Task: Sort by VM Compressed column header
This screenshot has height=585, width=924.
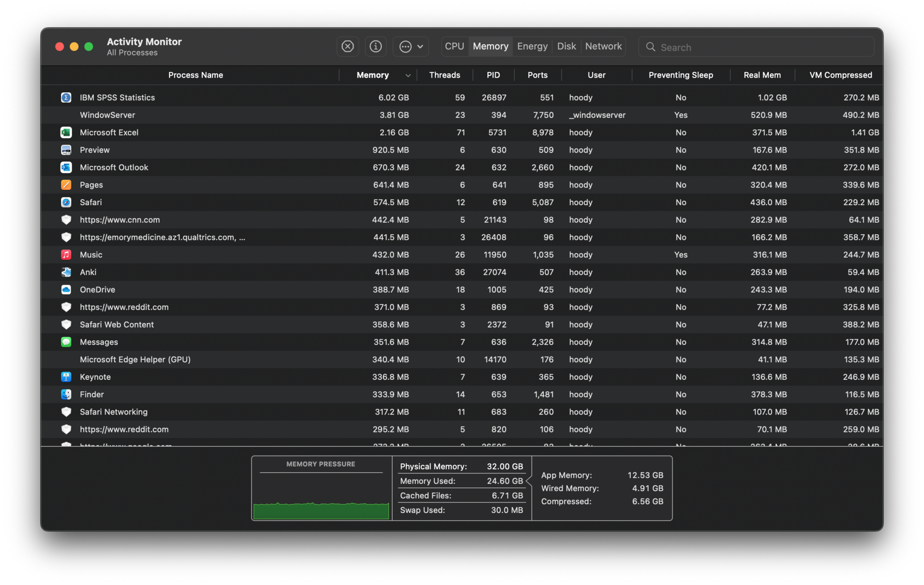Action: click(840, 75)
